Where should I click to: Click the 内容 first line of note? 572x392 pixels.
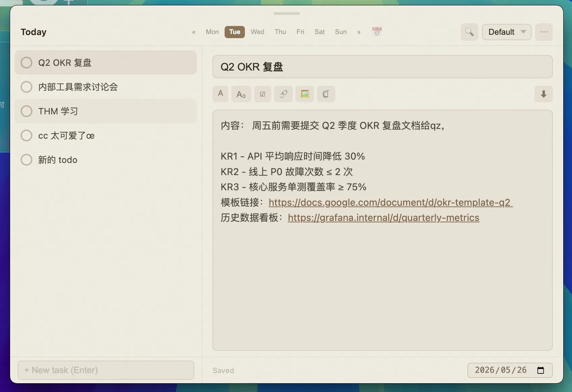point(333,125)
